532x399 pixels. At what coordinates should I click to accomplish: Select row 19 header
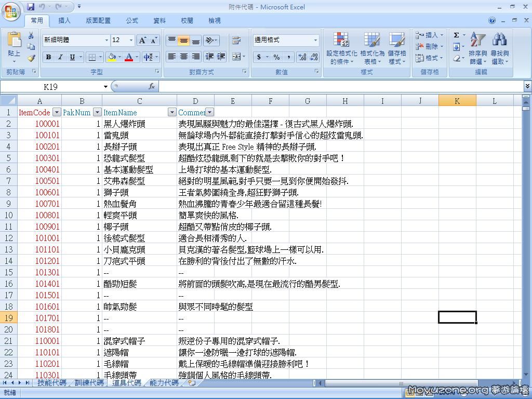click(x=8, y=318)
